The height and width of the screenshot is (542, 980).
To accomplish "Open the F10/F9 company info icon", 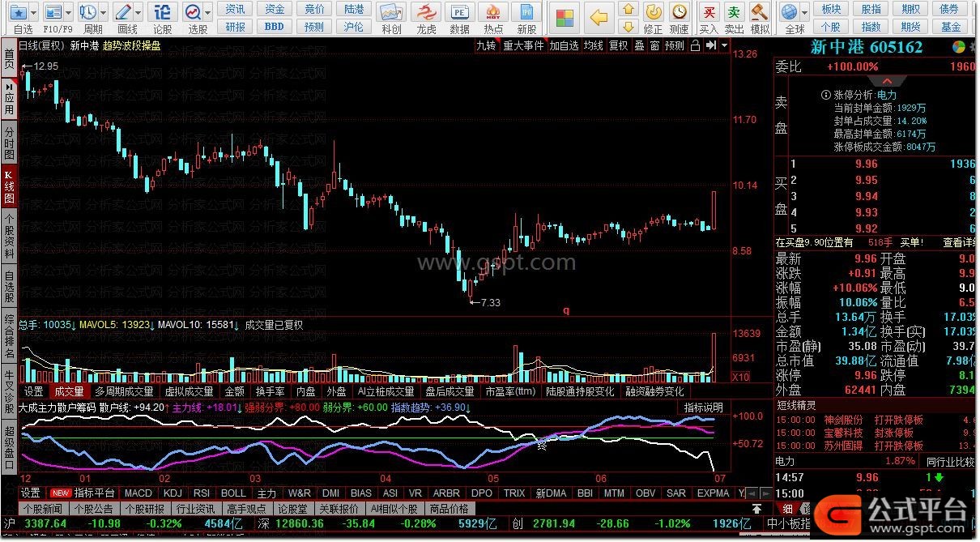I will click(53, 12).
